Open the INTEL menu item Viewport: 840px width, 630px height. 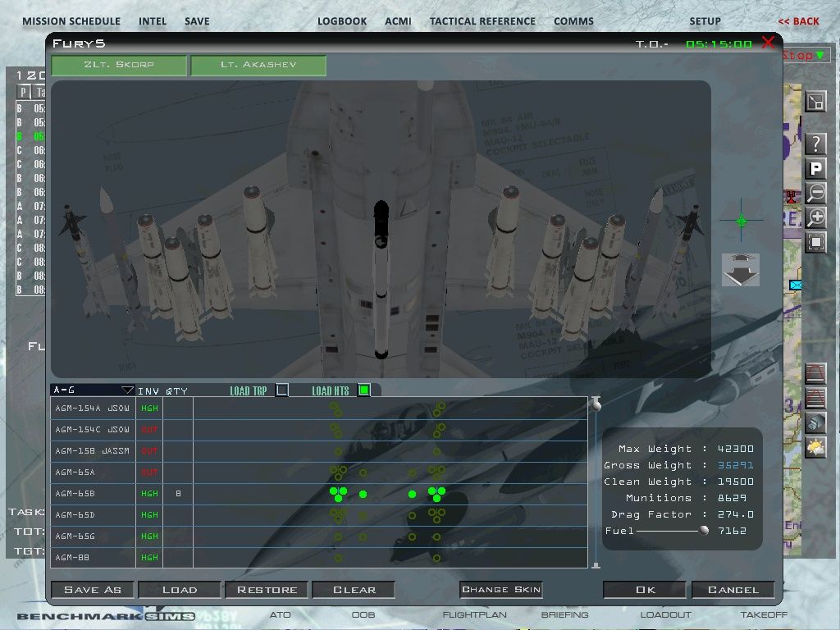(x=153, y=21)
